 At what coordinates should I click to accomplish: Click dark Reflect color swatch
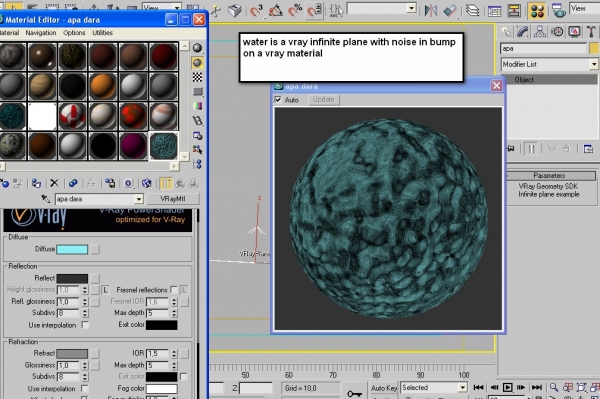click(x=72, y=278)
